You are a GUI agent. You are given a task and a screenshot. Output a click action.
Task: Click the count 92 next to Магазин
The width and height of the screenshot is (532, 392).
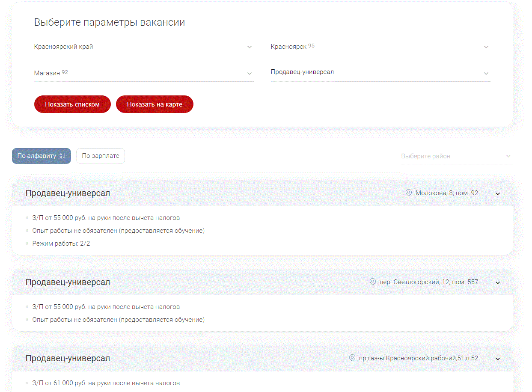pos(65,72)
